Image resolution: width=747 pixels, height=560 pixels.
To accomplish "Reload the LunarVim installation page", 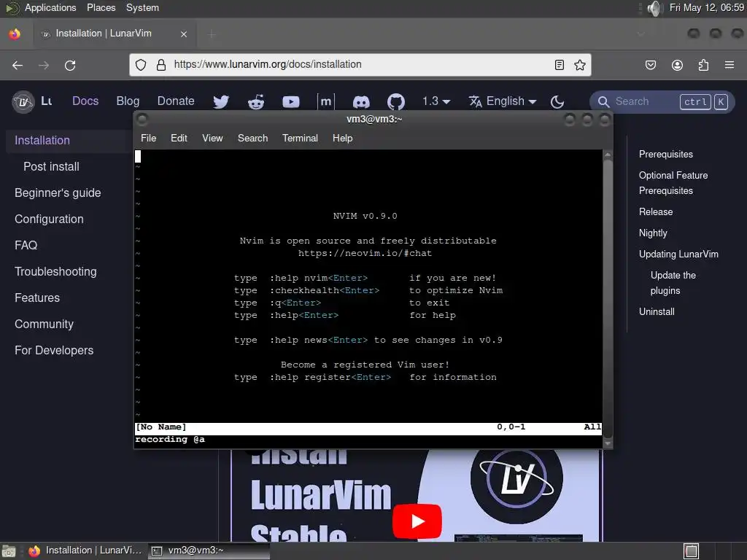I will (70, 65).
